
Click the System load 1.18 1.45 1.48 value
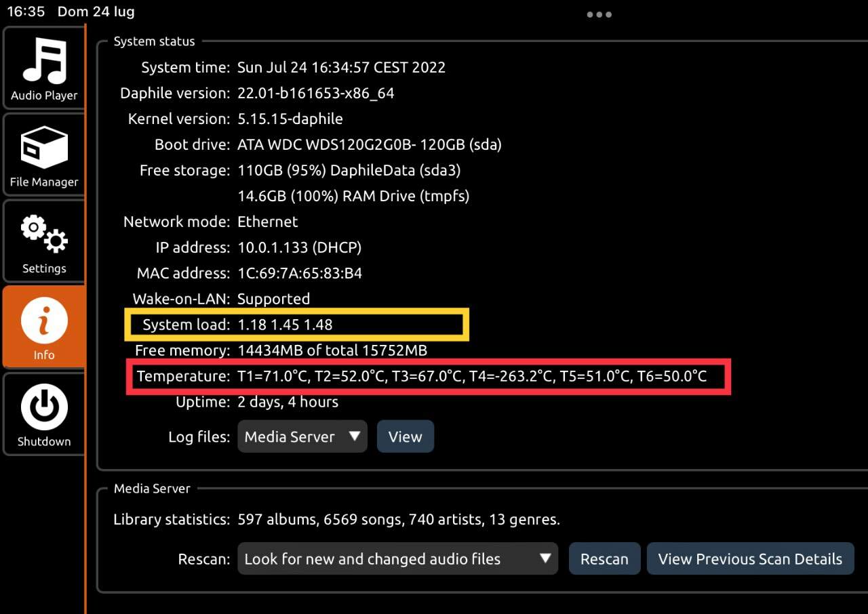285,325
